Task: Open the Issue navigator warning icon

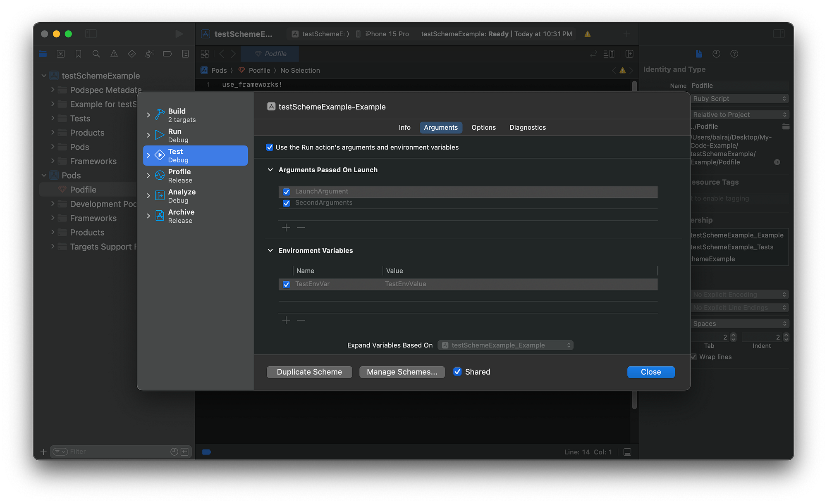Action: [x=114, y=54]
